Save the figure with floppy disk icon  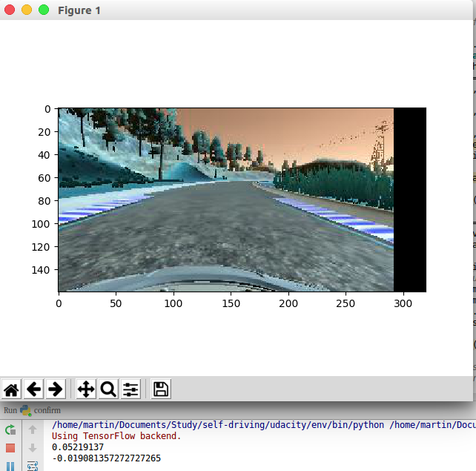161,389
